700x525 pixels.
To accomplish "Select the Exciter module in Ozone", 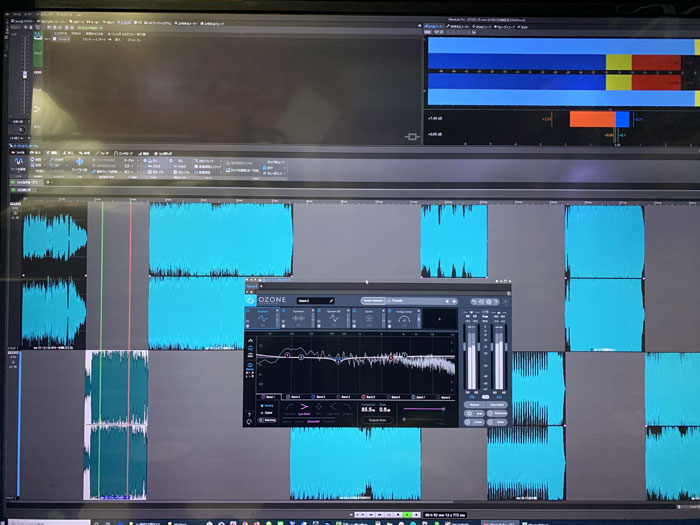I will (369, 318).
